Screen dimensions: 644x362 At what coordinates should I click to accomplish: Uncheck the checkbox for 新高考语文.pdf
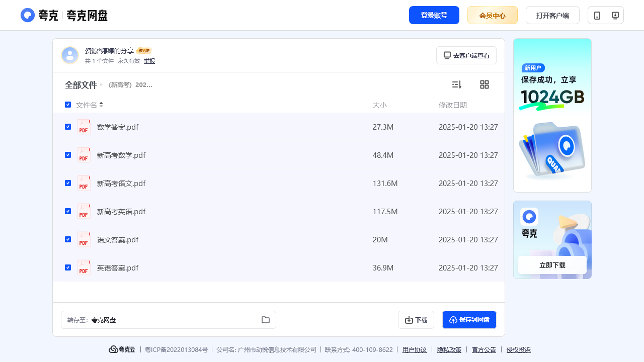(x=68, y=183)
